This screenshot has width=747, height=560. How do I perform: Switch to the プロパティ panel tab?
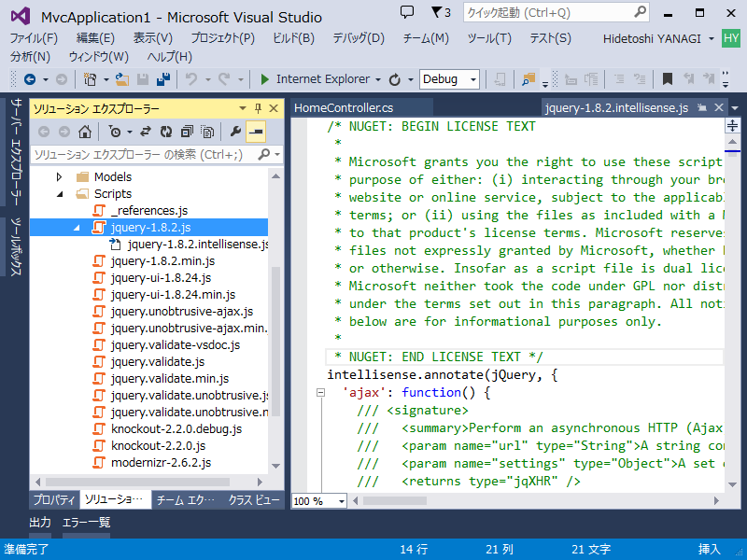click(54, 500)
